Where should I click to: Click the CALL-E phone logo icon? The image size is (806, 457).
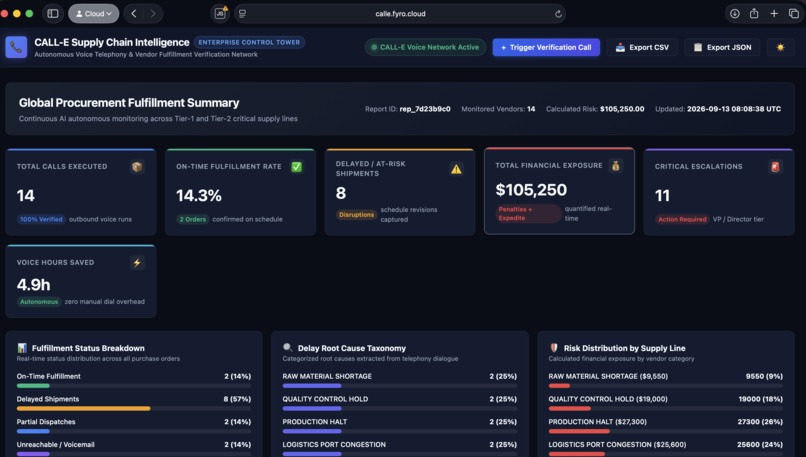16,47
